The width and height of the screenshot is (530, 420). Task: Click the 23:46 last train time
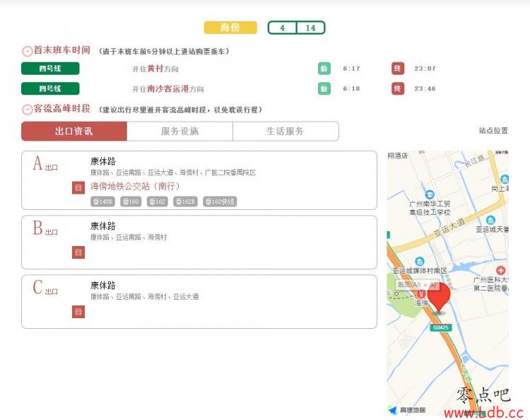(425, 88)
